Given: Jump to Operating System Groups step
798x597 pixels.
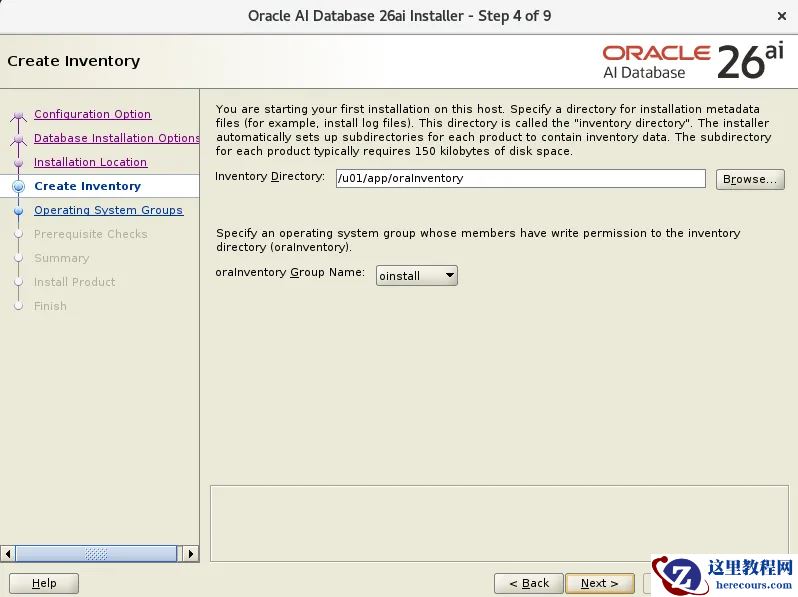Looking at the screenshot, I should (x=108, y=210).
